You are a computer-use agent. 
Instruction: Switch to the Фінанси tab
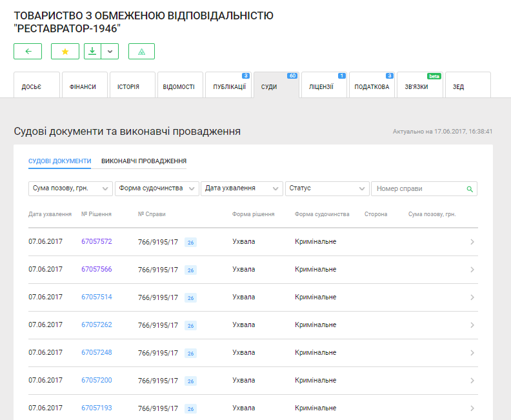(83, 87)
